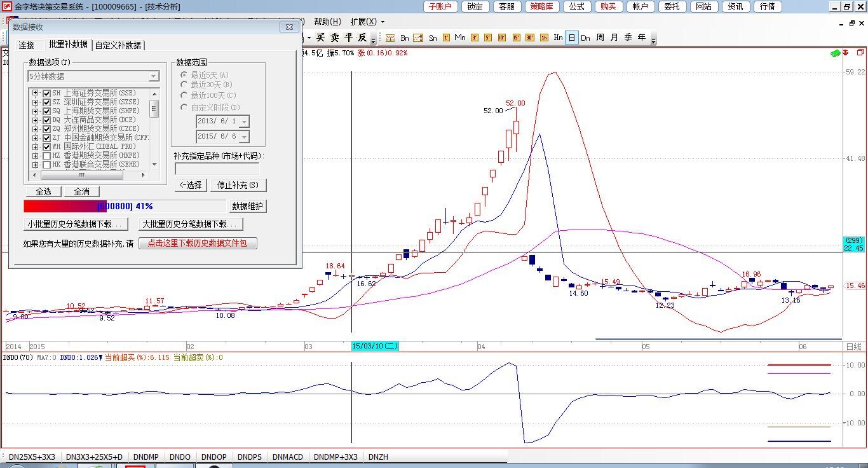This screenshot has height=468, width=868.
Task: Open the tick chart icon left of Bn
Action: (x=390, y=38)
